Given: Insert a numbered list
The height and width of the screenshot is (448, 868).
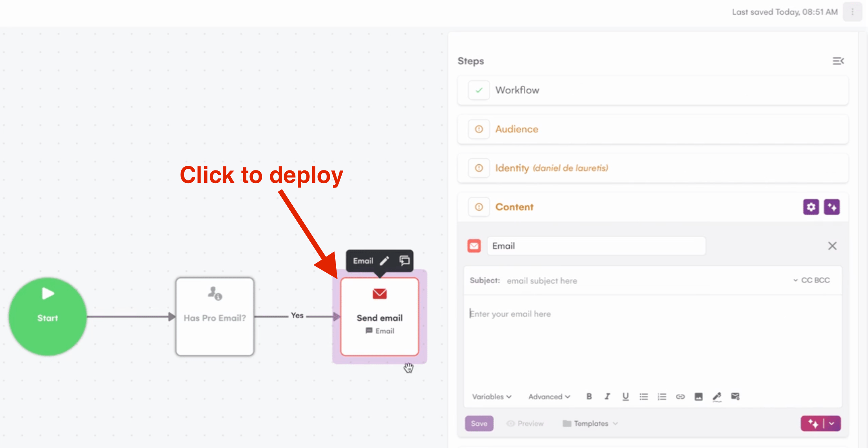Looking at the screenshot, I should pyautogui.click(x=662, y=396).
